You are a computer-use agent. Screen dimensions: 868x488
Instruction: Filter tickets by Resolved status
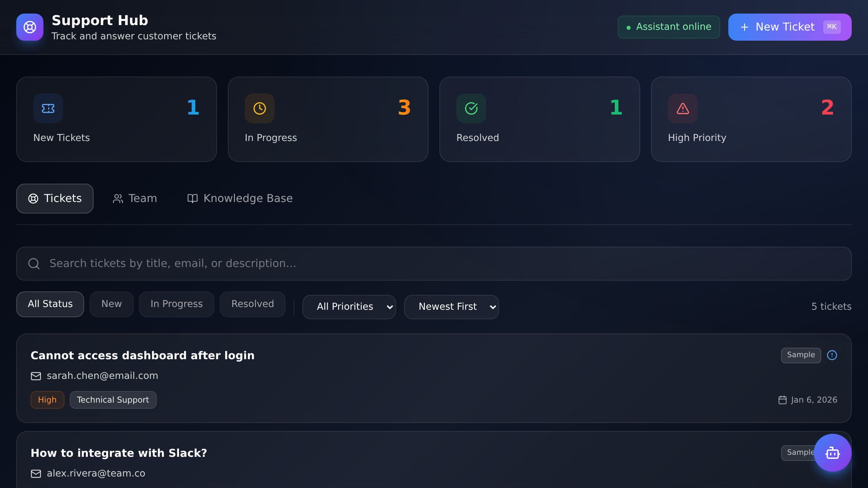coord(253,304)
